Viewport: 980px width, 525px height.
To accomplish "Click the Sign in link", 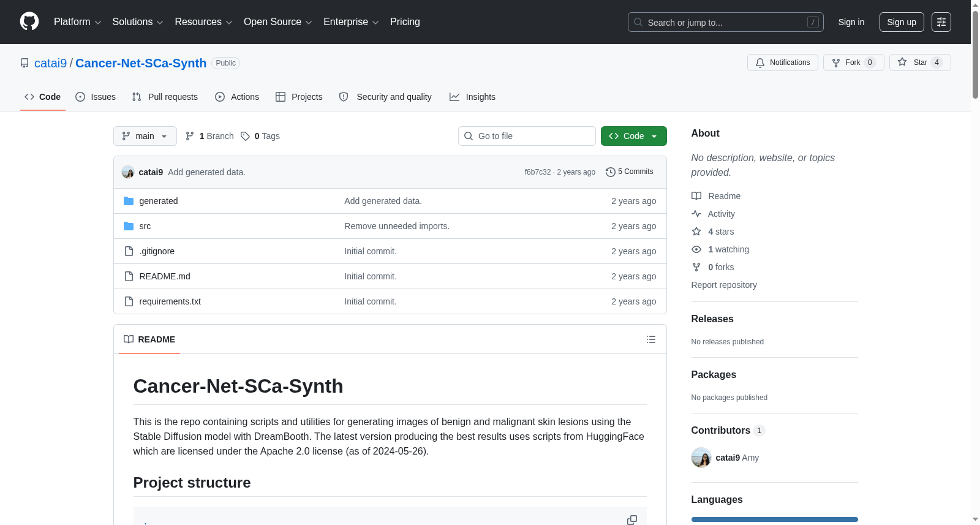I will click(x=851, y=22).
